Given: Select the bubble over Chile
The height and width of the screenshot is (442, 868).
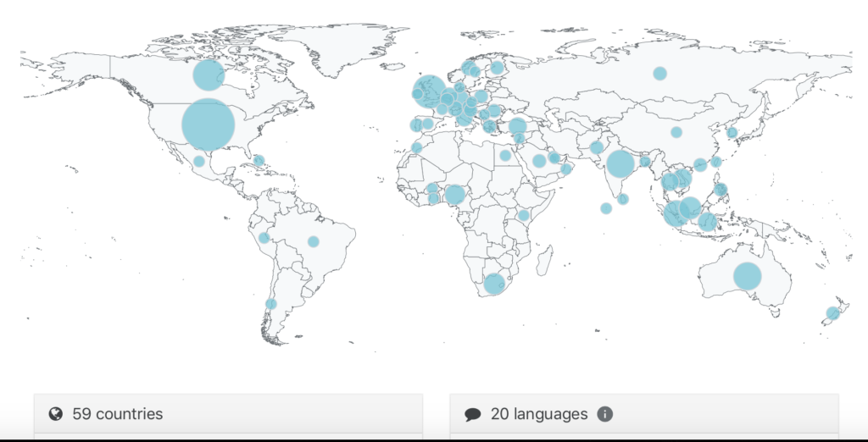Looking at the screenshot, I should click(270, 304).
